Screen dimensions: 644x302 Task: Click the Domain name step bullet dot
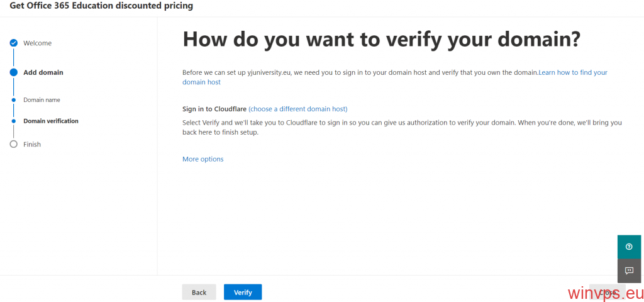(13, 100)
